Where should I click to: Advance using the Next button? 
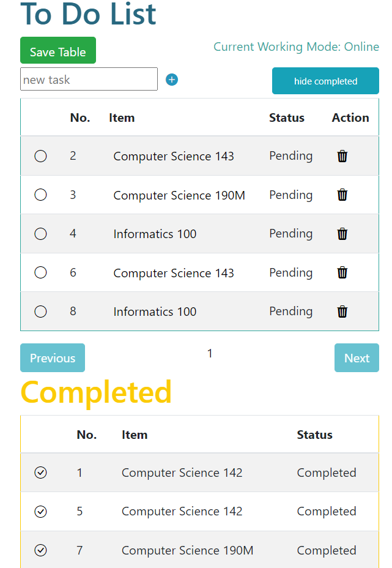click(357, 357)
